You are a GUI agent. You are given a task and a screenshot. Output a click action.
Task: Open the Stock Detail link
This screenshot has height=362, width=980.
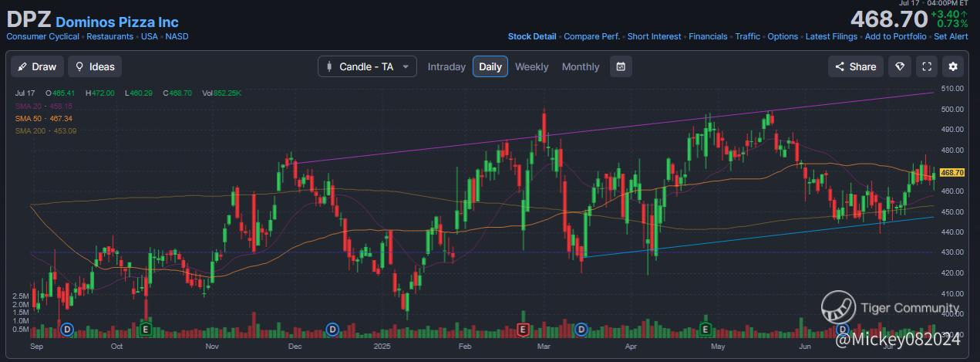click(532, 36)
